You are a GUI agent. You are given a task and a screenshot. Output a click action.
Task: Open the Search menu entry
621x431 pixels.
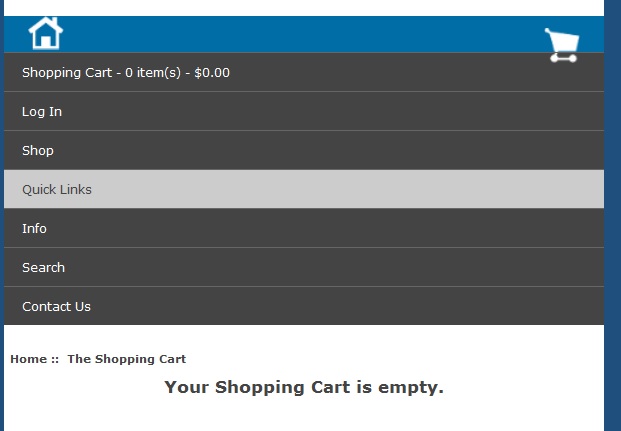tap(304, 267)
